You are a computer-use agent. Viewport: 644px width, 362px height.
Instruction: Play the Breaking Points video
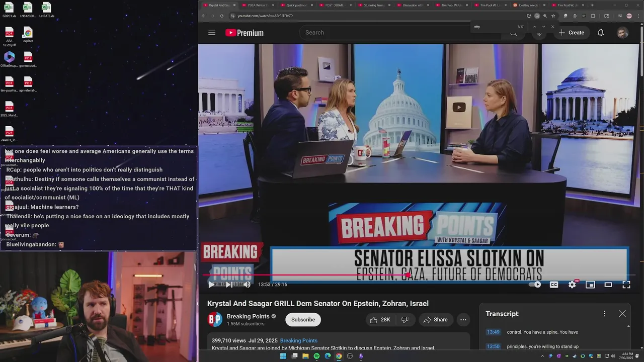click(211, 285)
